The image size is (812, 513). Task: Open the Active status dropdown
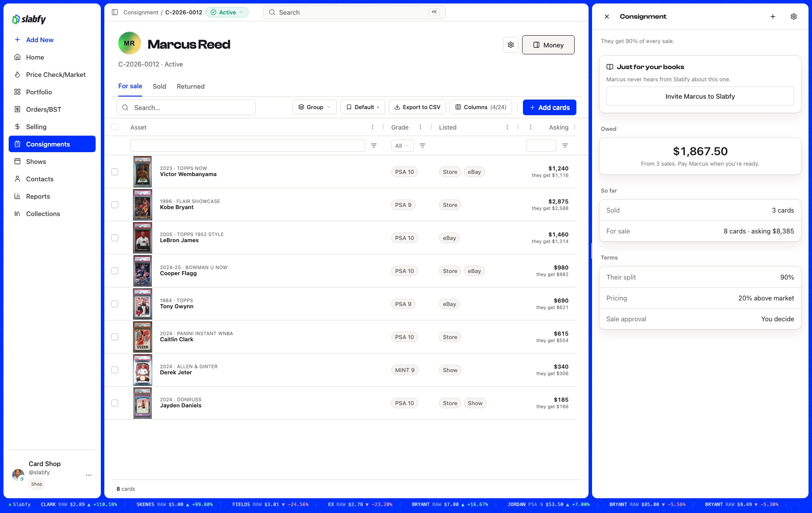(x=227, y=12)
